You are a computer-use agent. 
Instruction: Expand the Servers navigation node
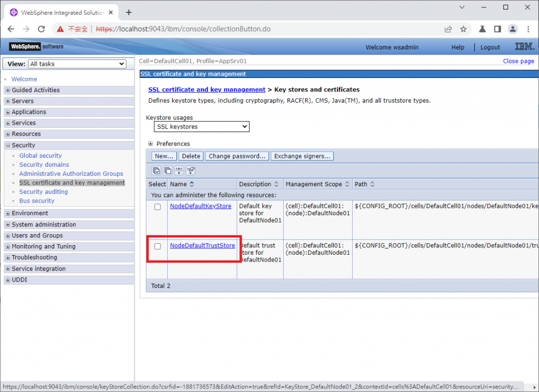click(8, 101)
